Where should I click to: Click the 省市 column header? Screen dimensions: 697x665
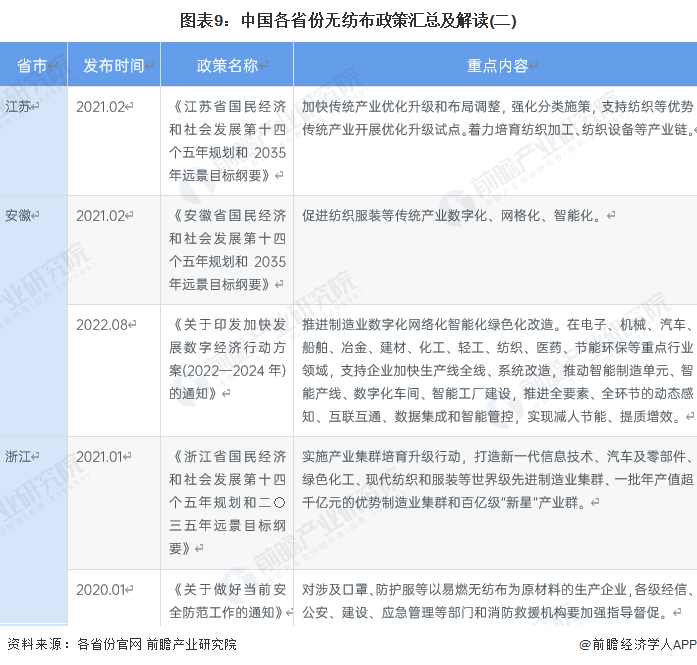pos(33,65)
